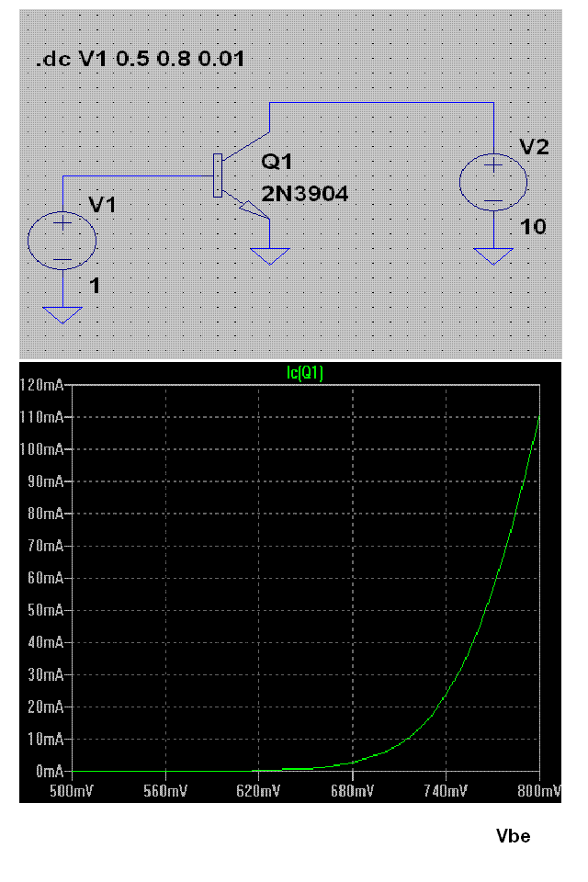Click the 90mA y-axis label
Viewport: 588px width, 882px height.
point(46,481)
